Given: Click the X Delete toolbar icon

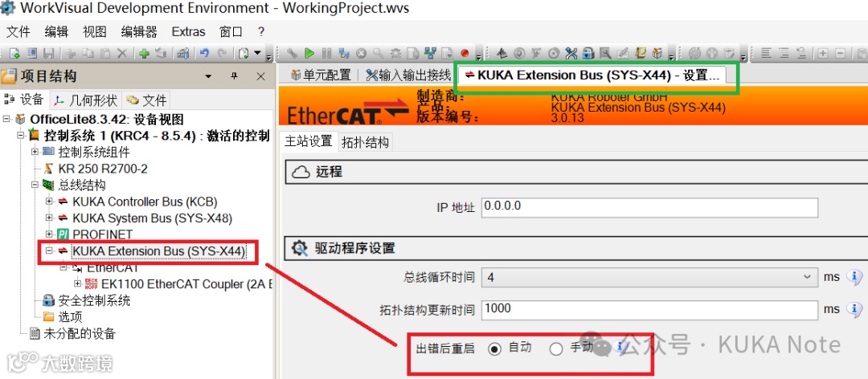Looking at the screenshot, I should point(122,54).
